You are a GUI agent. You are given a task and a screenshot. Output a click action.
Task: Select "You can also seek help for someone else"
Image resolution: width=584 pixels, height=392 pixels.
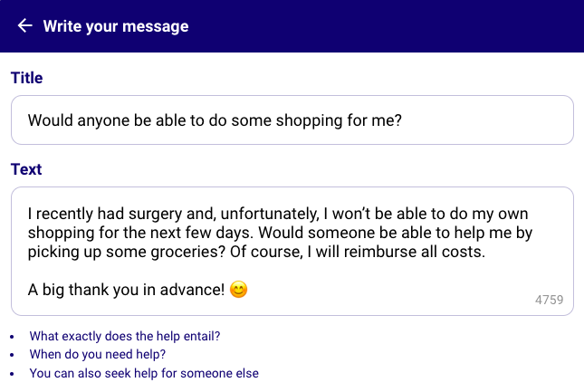[x=144, y=373]
